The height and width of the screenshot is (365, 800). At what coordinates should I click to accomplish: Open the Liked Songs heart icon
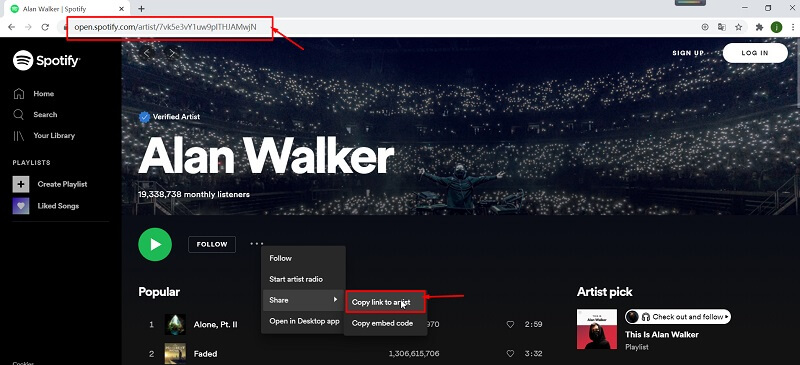21,206
